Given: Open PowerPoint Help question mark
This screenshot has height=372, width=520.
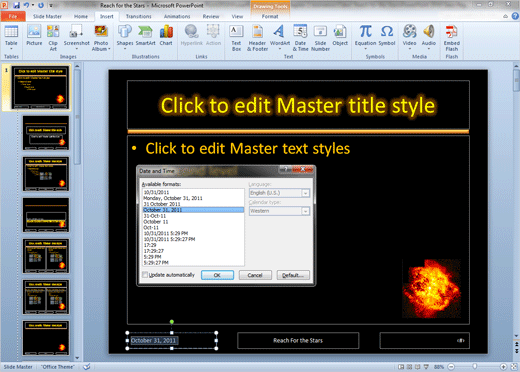Looking at the screenshot, I should (x=515, y=16).
